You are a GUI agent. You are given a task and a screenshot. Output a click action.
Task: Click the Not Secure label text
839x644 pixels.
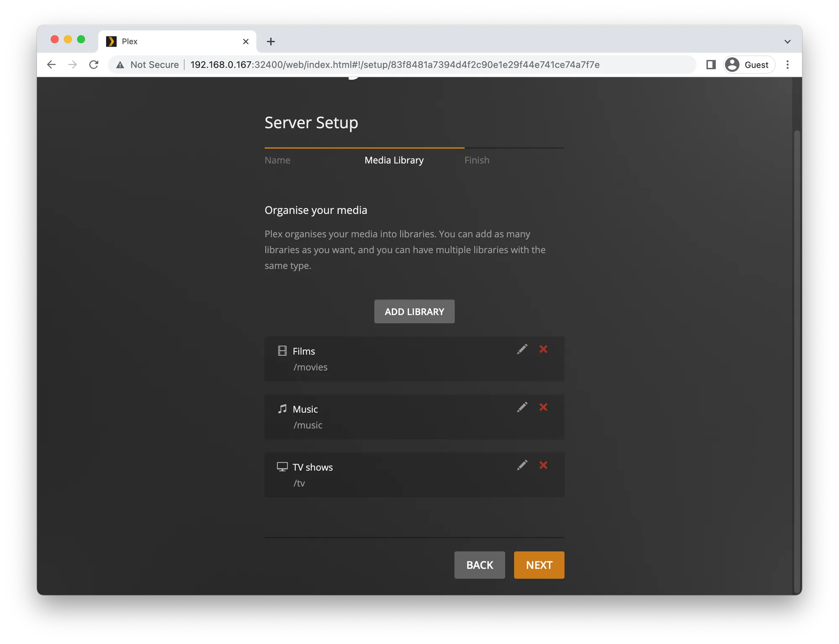(x=154, y=65)
